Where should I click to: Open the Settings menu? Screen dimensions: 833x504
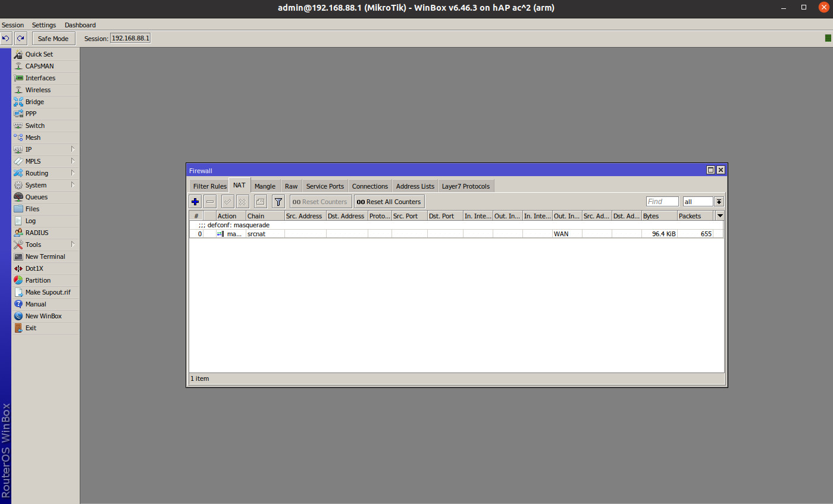tap(44, 25)
